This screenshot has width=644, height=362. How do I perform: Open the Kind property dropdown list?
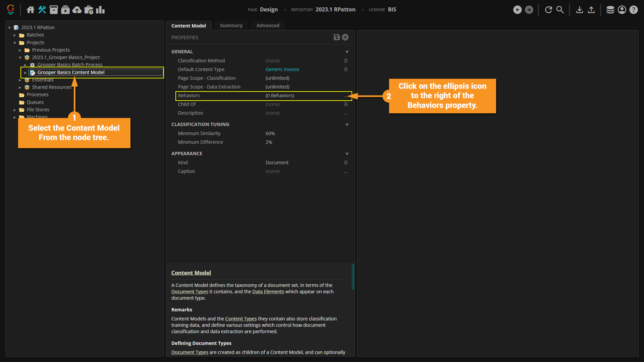pyautogui.click(x=345, y=163)
